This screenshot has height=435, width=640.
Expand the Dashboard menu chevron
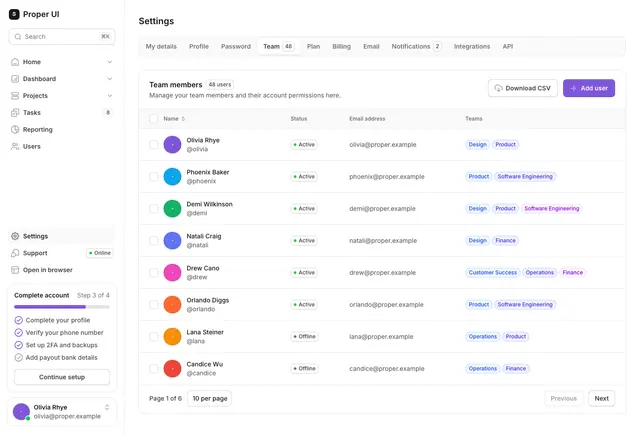(109, 79)
